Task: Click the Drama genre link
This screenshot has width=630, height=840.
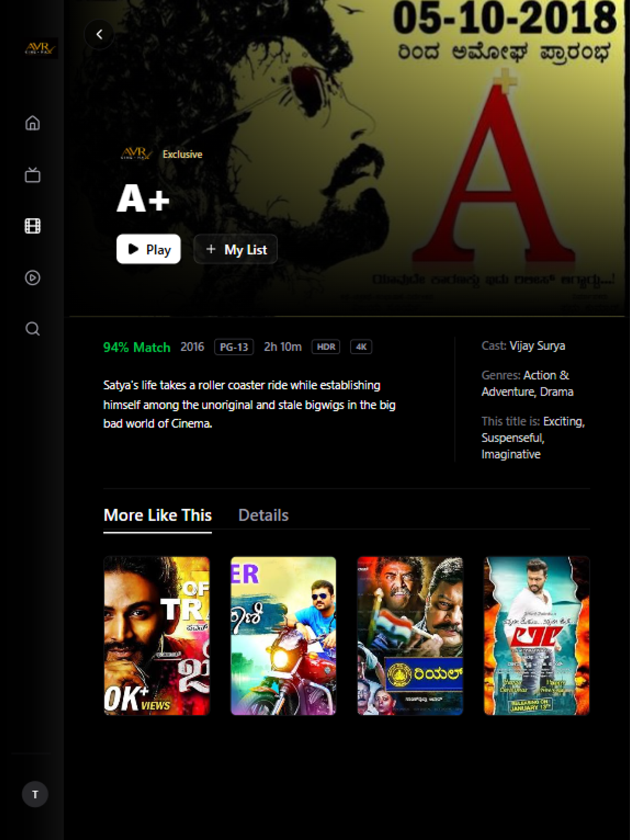Action: click(x=557, y=392)
